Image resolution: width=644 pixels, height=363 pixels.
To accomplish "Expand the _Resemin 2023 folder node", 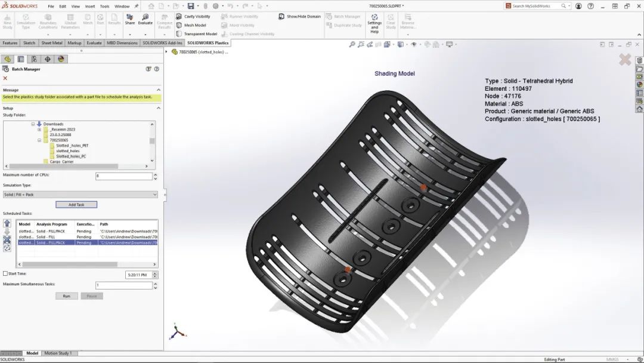I will pyautogui.click(x=39, y=130).
